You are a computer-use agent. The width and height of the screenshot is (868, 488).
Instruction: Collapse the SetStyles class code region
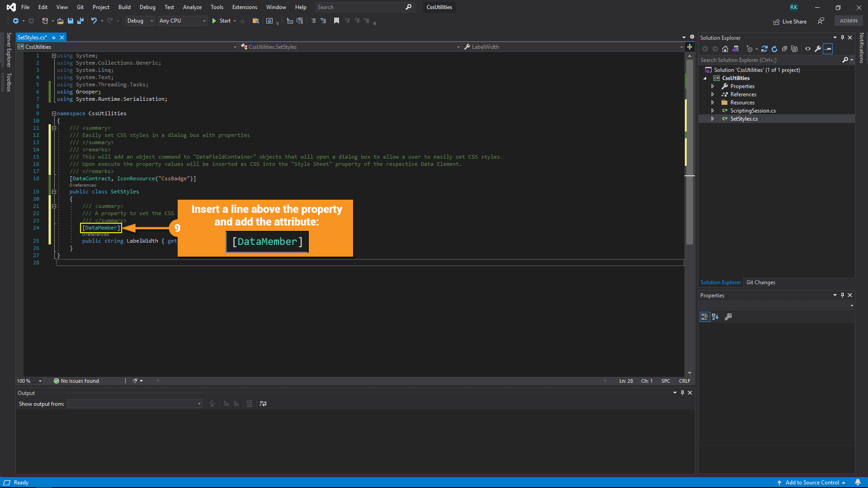tap(54, 192)
